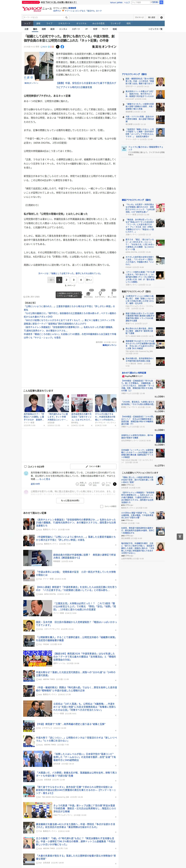The width and height of the screenshot is (186, 868).
Task: Play ranking video 5 about 茂木外務大臣
Action: 160,361
